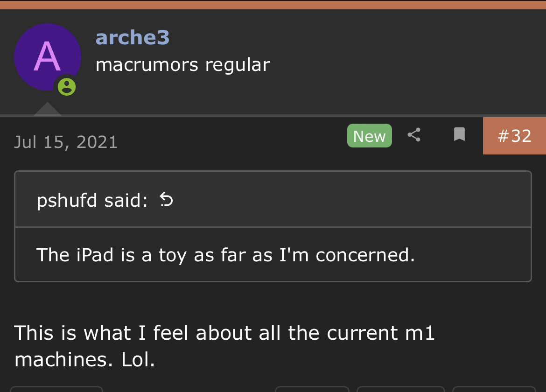This screenshot has width=546, height=392.
Task: Click the triangle pointer beneath the avatar
Action: click(x=48, y=108)
